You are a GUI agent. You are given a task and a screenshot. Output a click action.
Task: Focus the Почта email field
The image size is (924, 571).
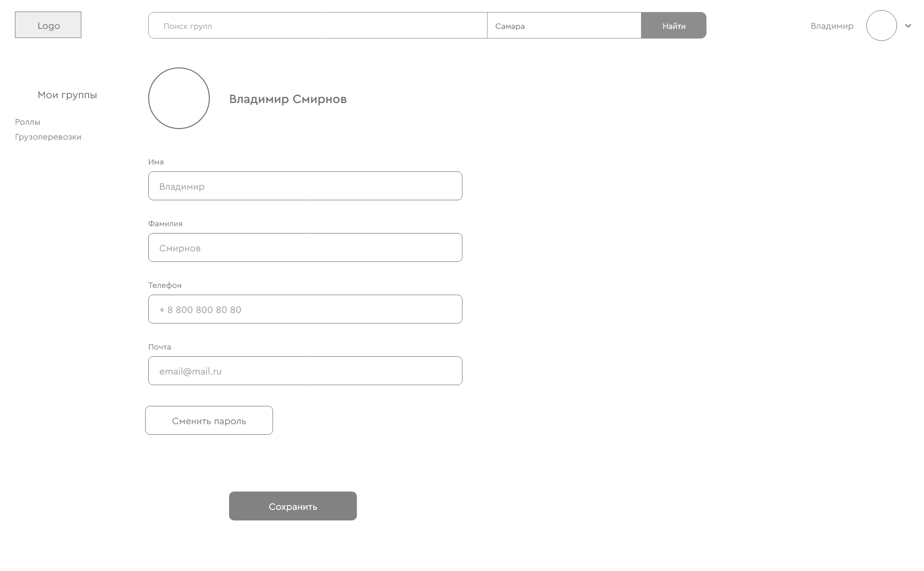click(x=305, y=371)
